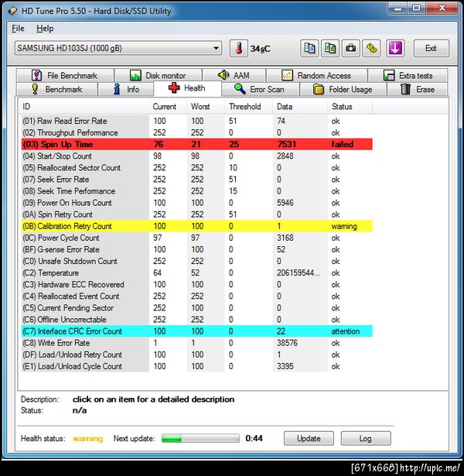The width and height of the screenshot is (464, 476).
Task: Click the 7531 data value
Action: point(287,144)
